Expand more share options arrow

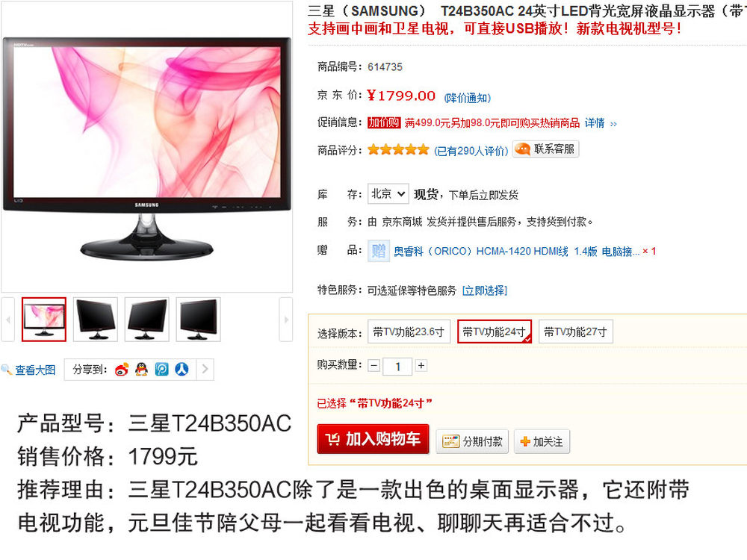205,370
